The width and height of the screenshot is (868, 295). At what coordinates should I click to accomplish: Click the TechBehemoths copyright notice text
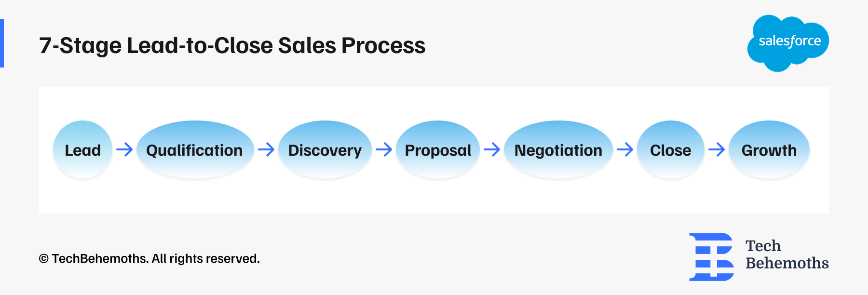(x=149, y=259)
